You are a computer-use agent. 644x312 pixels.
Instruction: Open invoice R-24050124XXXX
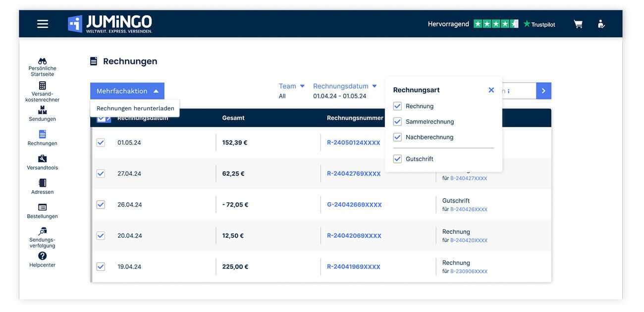click(353, 142)
